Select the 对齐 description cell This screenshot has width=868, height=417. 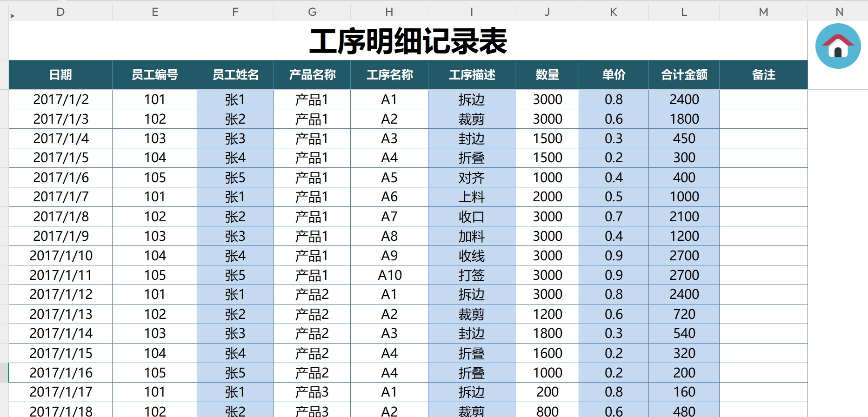tap(472, 178)
